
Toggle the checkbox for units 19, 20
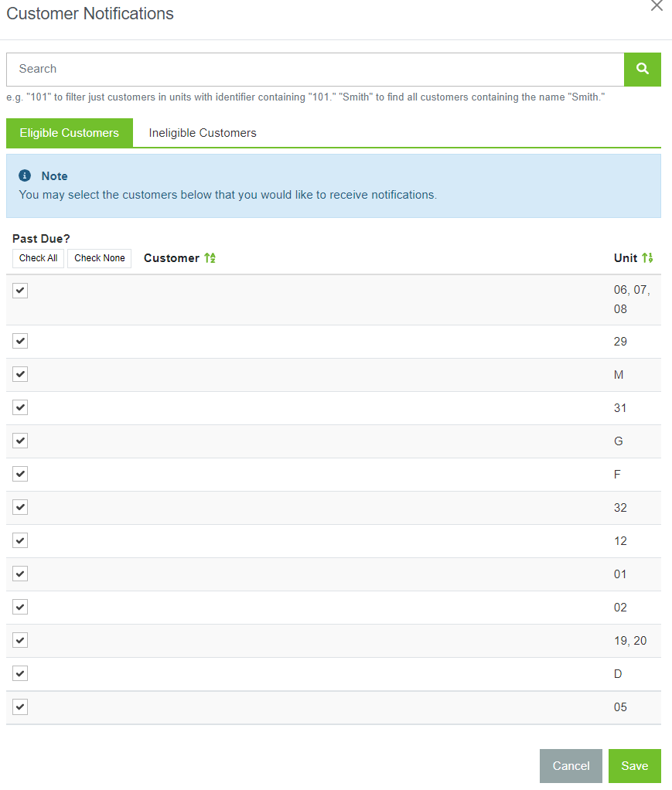pos(20,640)
